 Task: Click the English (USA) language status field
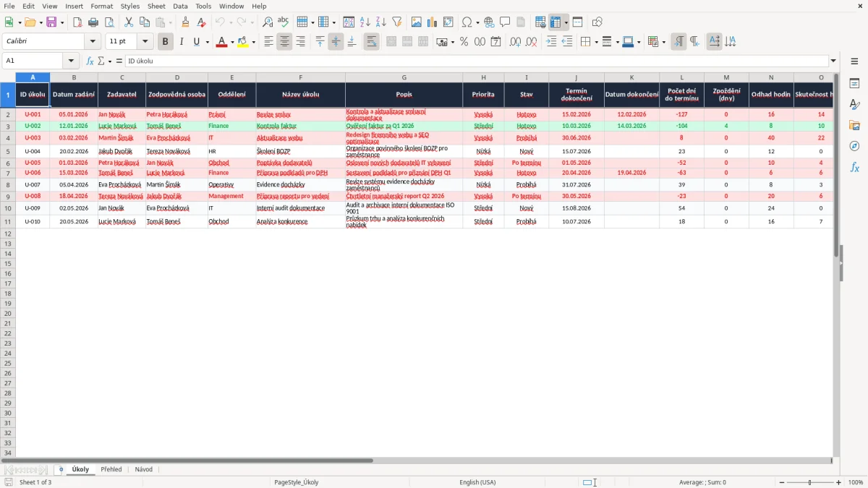pos(477,482)
